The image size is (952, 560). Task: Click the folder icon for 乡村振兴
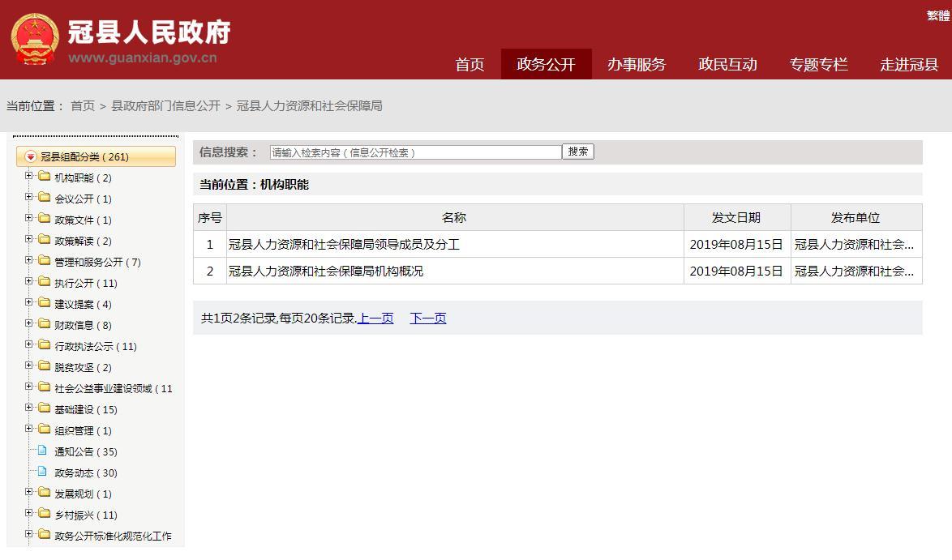(45, 514)
